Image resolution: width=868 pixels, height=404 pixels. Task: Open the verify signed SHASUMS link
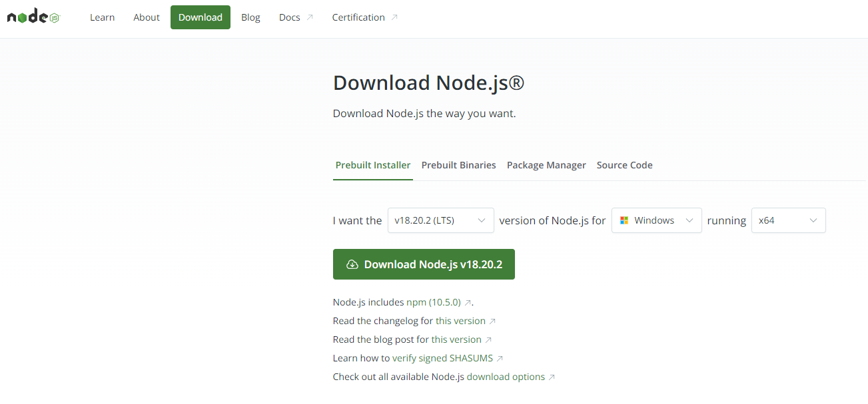[x=443, y=358]
